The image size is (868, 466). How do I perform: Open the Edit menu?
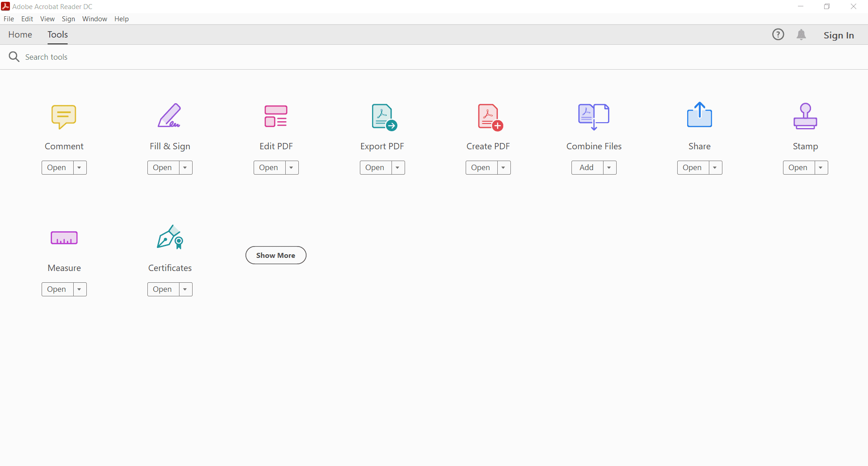tap(27, 19)
